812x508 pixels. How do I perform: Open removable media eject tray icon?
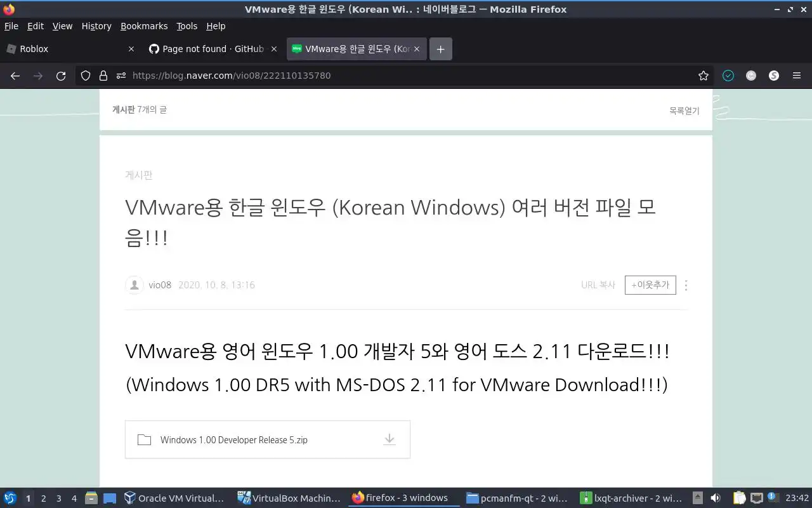tap(698, 498)
